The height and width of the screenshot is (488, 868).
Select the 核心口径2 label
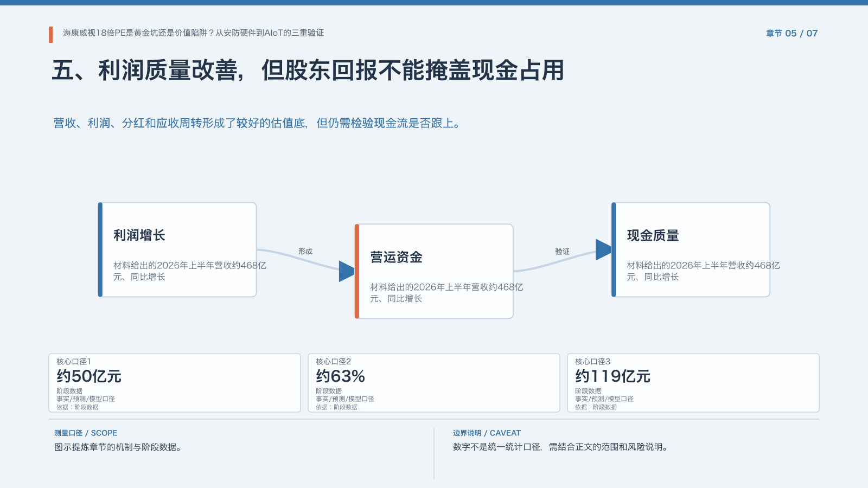[x=333, y=362]
